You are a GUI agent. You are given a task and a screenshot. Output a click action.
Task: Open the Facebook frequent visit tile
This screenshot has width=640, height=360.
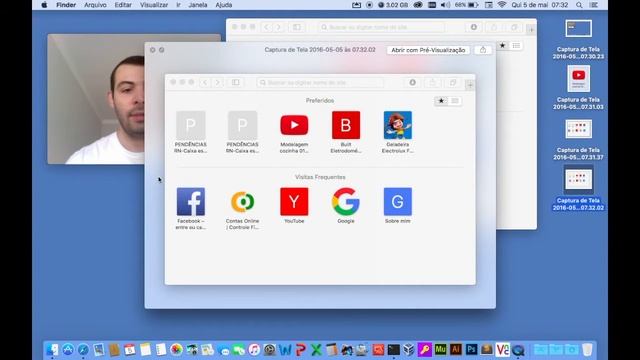(191, 208)
